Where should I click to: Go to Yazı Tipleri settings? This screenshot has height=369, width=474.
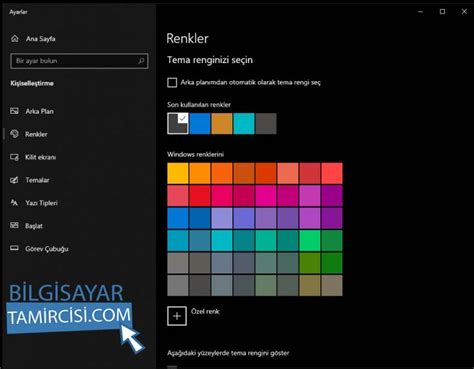point(41,203)
